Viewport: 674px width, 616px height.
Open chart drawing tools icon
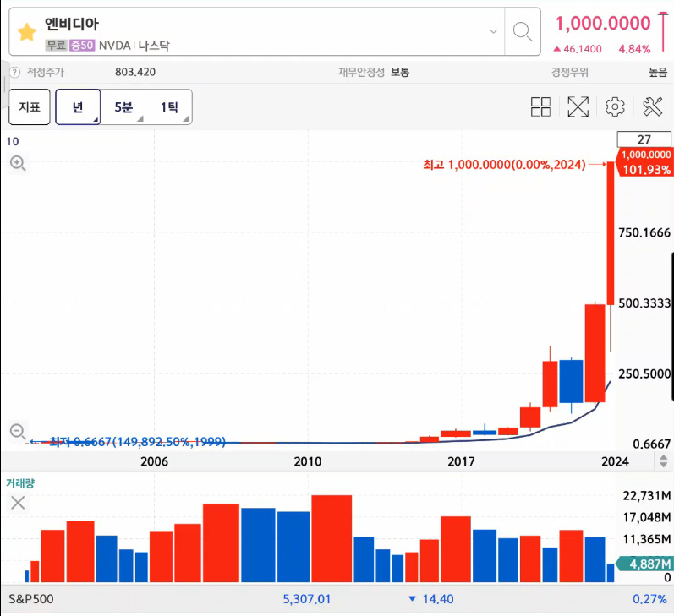(653, 106)
